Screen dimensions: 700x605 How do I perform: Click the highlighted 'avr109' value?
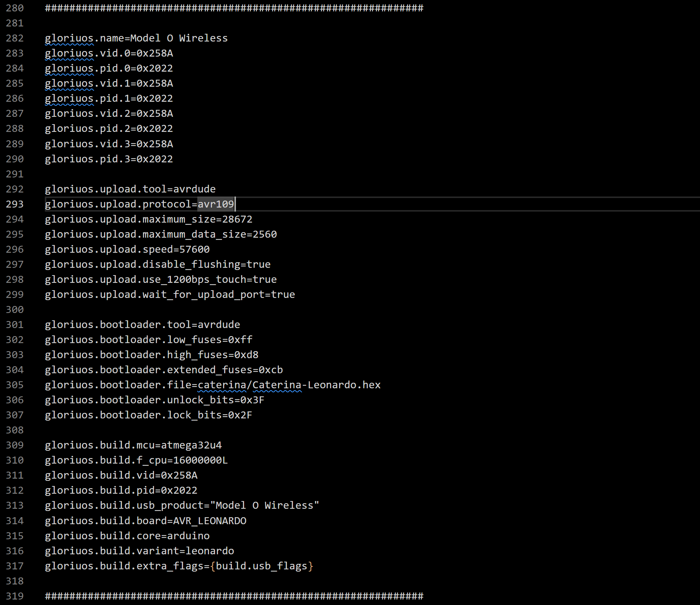click(x=216, y=204)
